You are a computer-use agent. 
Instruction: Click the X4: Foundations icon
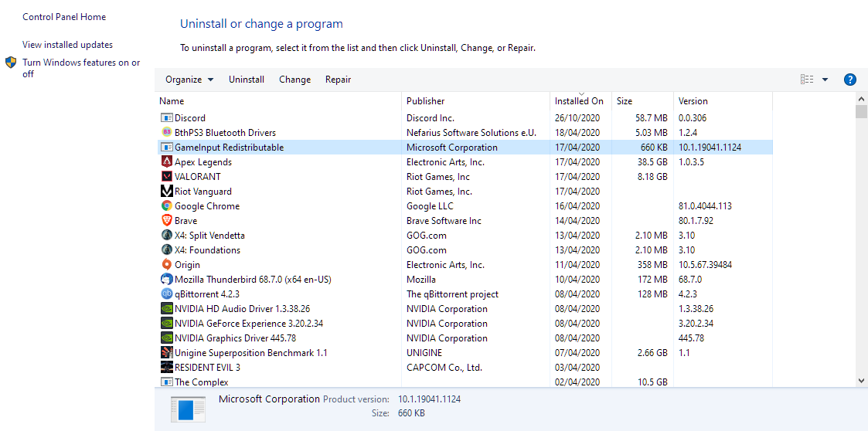click(167, 250)
